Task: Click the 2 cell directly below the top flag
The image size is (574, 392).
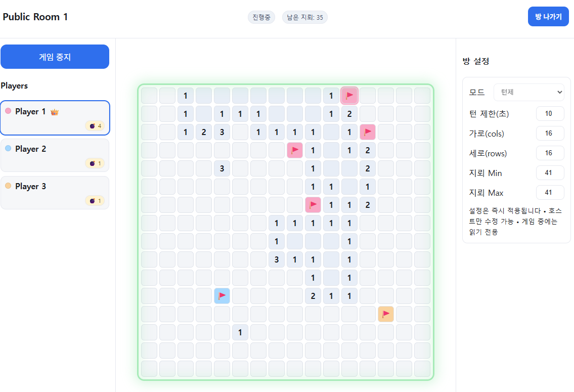Action: pyautogui.click(x=349, y=114)
